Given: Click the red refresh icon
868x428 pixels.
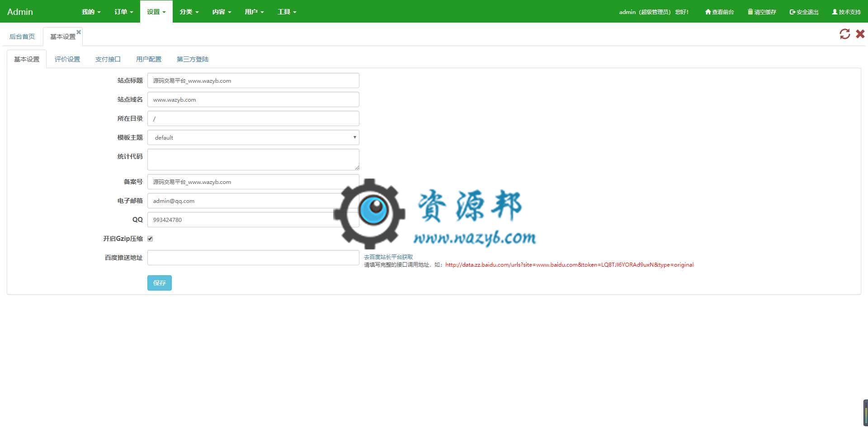Looking at the screenshot, I should [844, 34].
